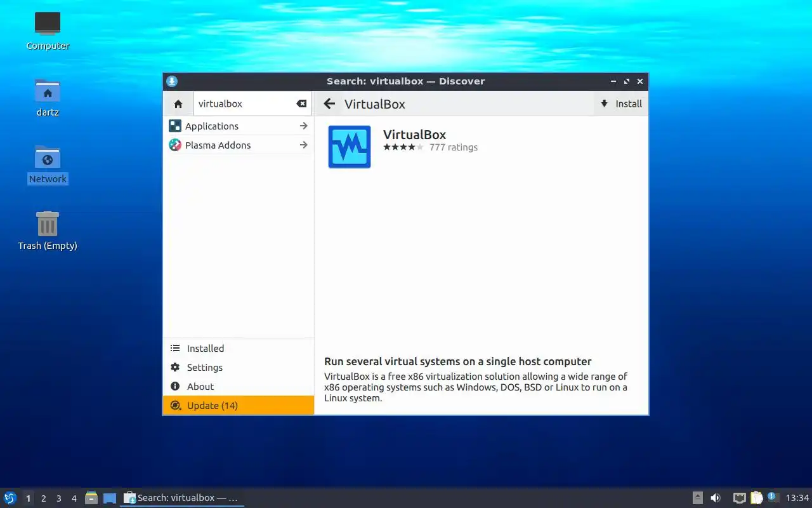The image size is (812, 508).
Task: Click the "Run several virtual systems" heading
Action: coord(457,361)
